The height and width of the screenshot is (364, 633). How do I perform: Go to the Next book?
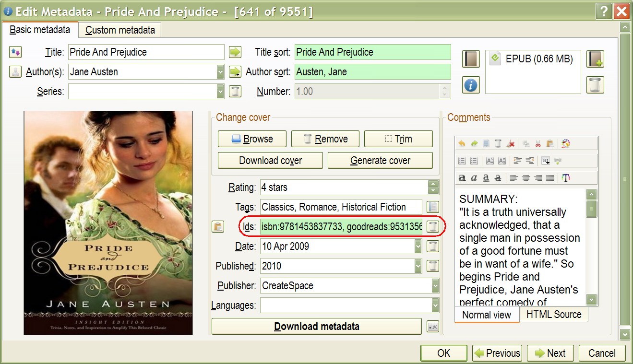pyautogui.click(x=550, y=353)
